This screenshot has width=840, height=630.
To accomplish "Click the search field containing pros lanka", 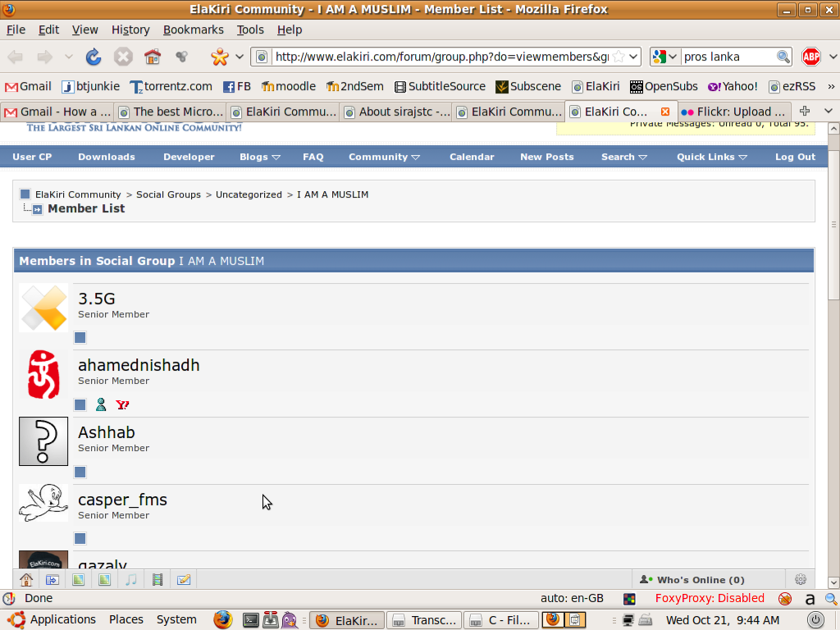I will 728,57.
